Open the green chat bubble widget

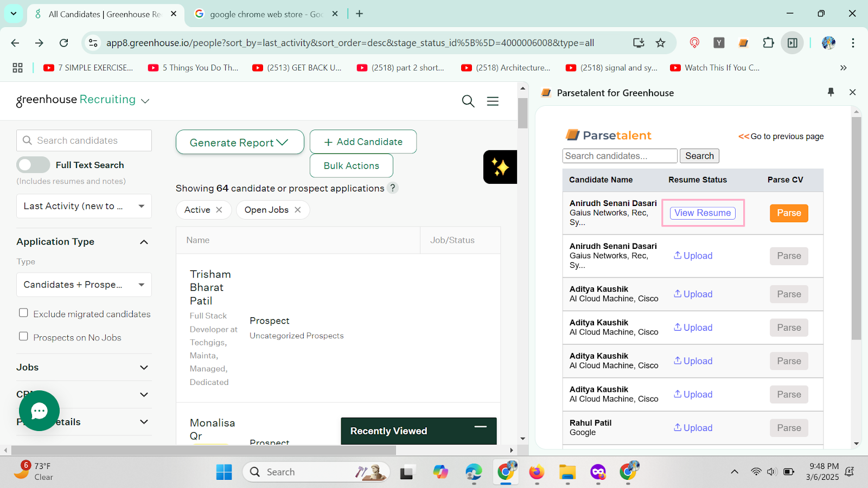39,411
